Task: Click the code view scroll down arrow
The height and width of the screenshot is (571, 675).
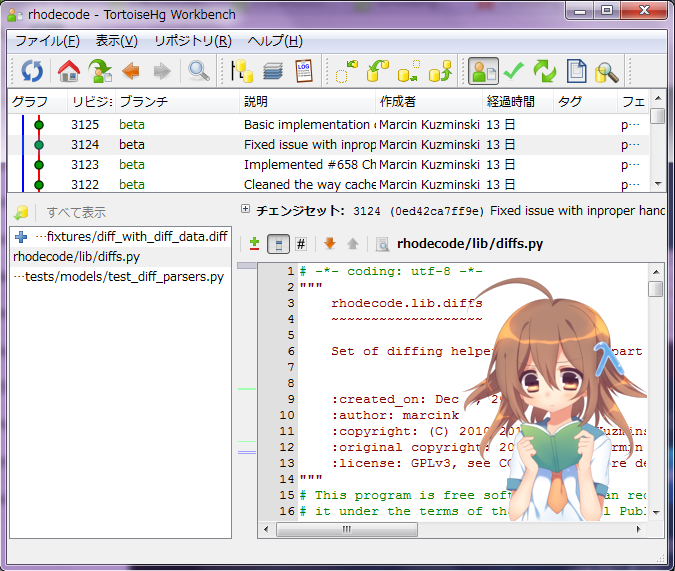Action: (656, 512)
